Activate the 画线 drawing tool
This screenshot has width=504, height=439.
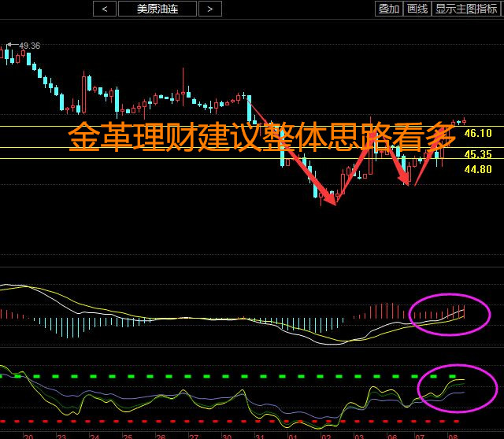[x=417, y=9]
